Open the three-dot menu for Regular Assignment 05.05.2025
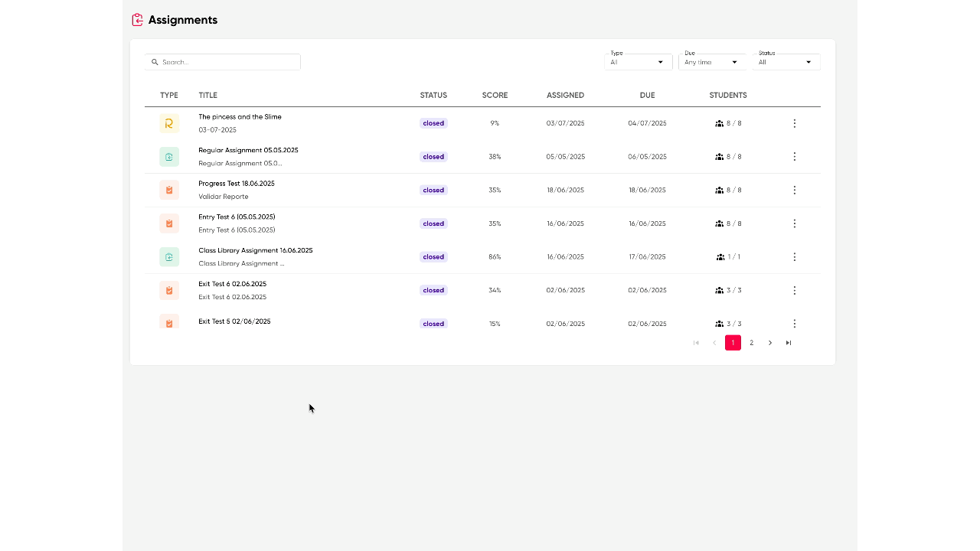980x551 pixels. coord(794,157)
